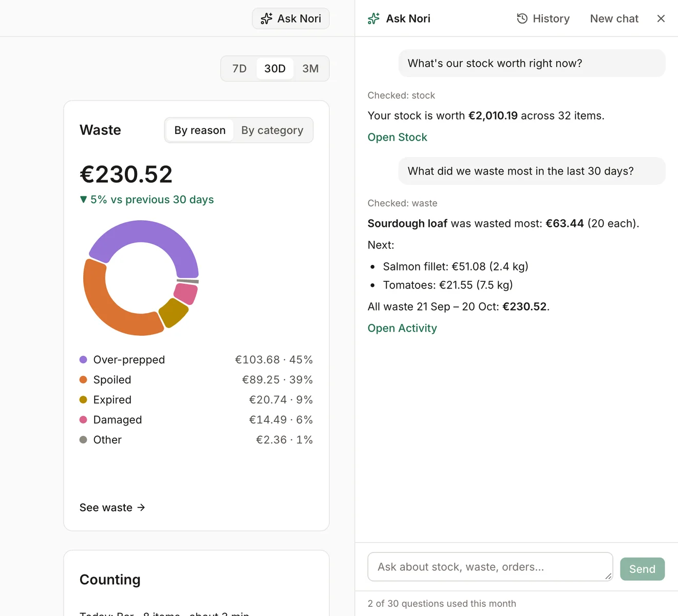Click the 'Checked: waste' label
The width and height of the screenshot is (678, 616).
click(x=403, y=203)
